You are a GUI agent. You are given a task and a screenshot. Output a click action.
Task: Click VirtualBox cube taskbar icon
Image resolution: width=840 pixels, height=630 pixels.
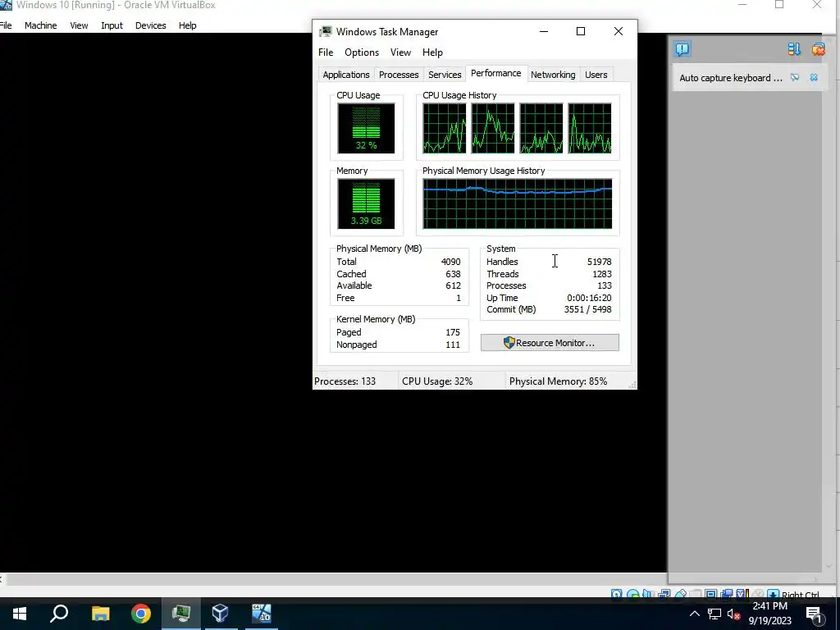coord(220,614)
